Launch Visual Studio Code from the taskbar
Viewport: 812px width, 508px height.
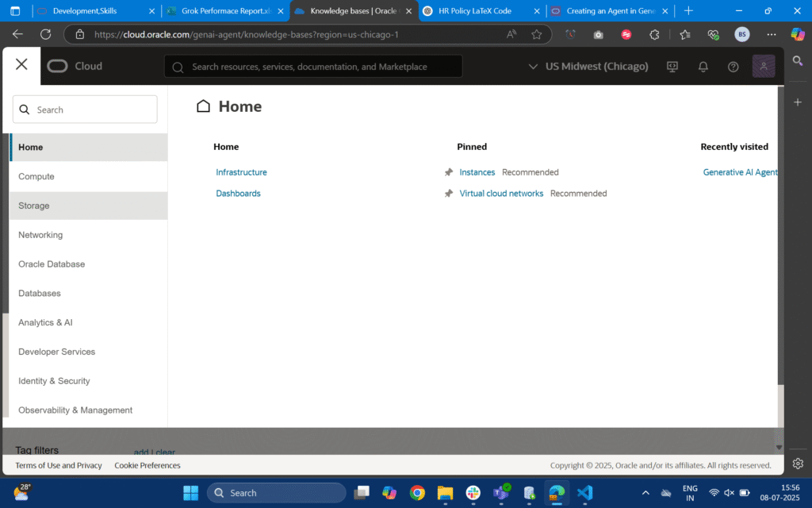pyautogui.click(x=585, y=493)
